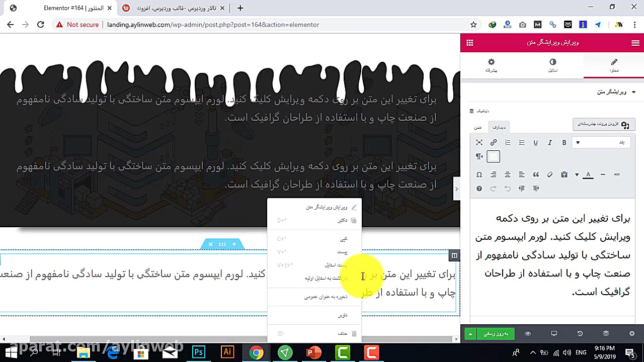Toggle fullscreen mode in the text editor
Image resolution: width=644 pixels, height=362 pixels.
pyautogui.click(x=479, y=142)
